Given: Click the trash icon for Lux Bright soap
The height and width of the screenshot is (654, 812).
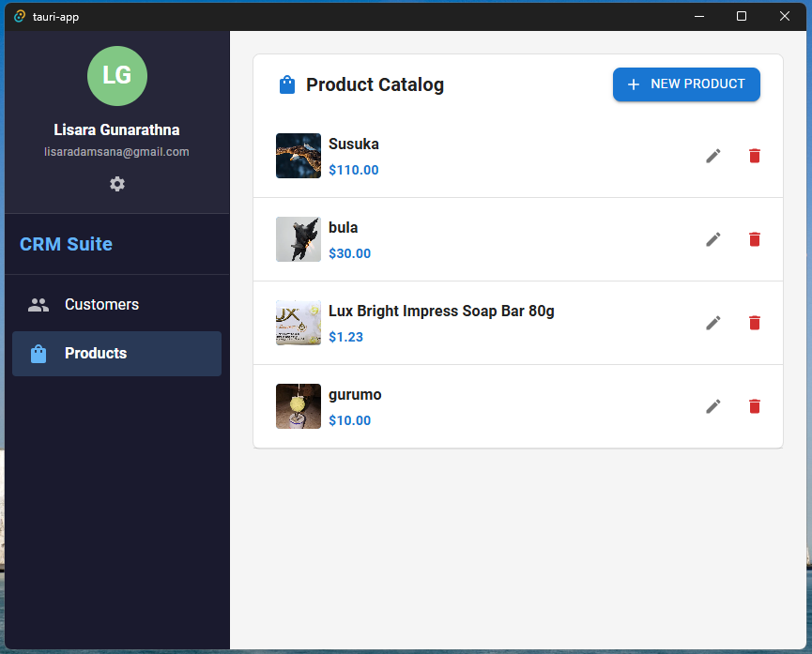Looking at the screenshot, I should [754, 323].
